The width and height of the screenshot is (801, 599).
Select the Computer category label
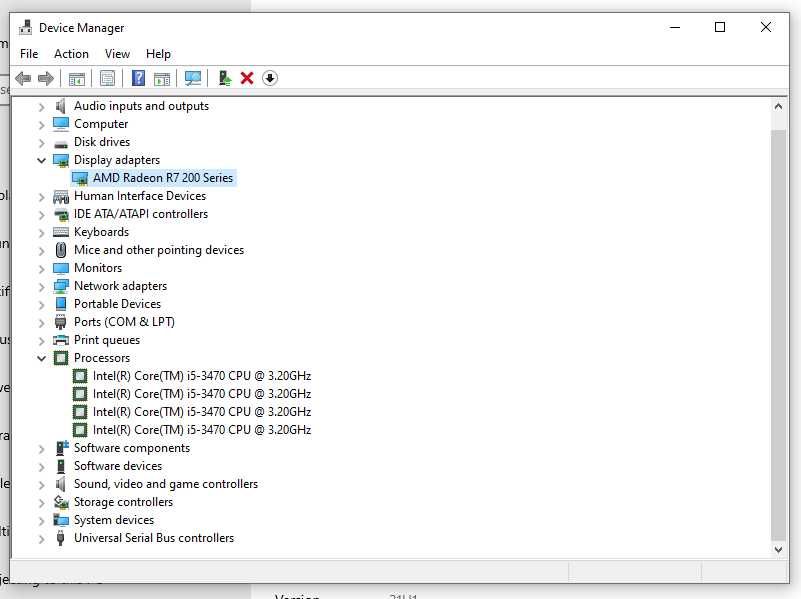pyautogui.click(x=101, y=124)
